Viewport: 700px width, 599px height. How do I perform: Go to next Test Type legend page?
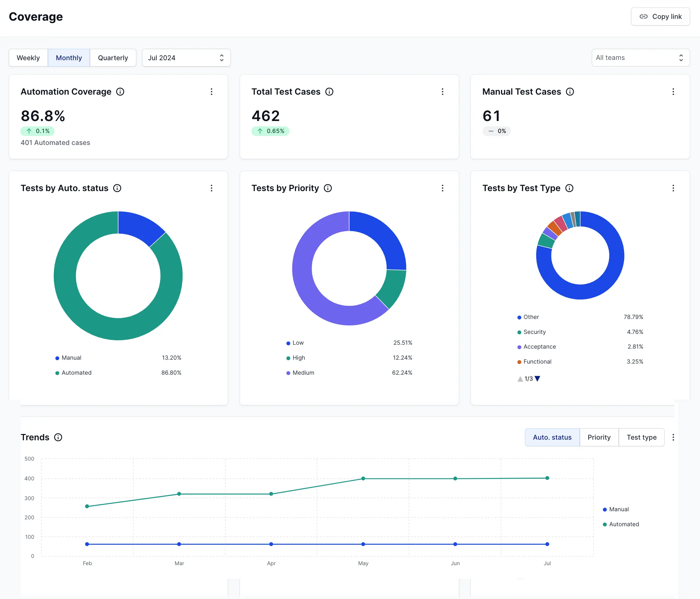[x=538, y=379]
